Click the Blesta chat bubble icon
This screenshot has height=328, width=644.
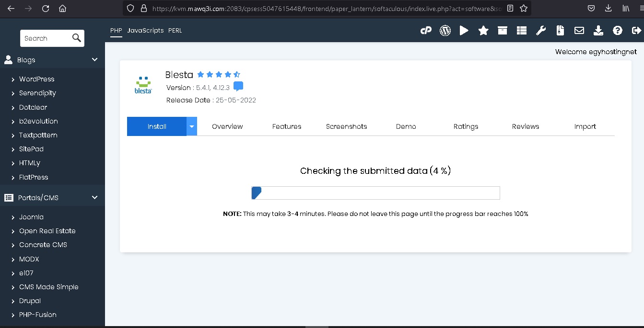tap(238, 87)
